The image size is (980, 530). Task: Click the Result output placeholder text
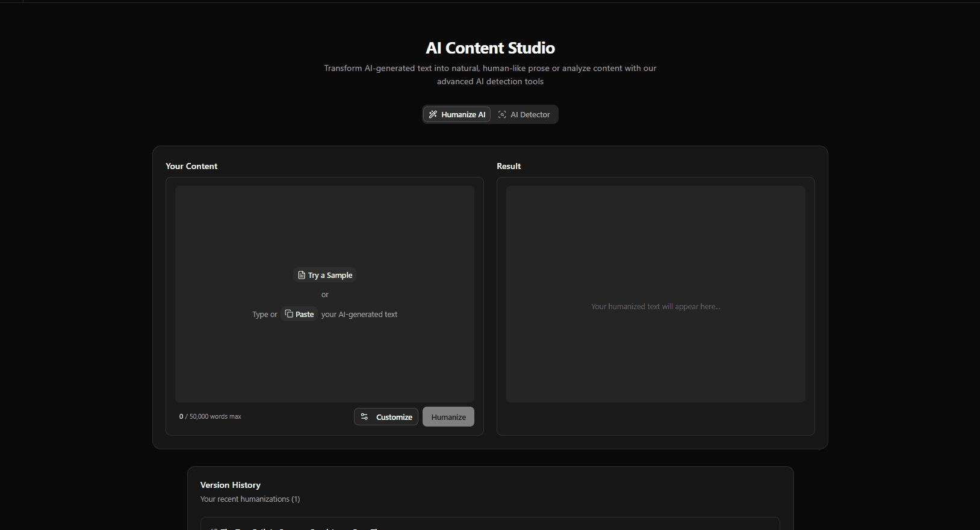click(x=656, y=307)
